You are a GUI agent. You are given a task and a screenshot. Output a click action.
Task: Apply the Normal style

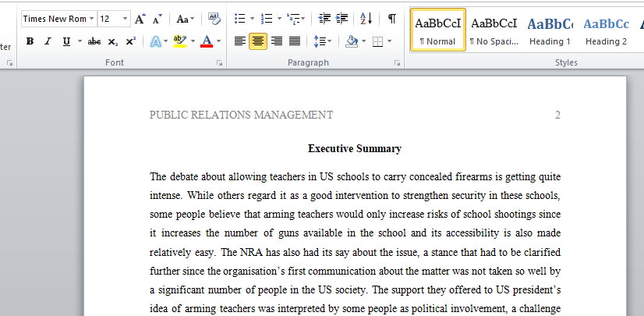pos(438,30)
